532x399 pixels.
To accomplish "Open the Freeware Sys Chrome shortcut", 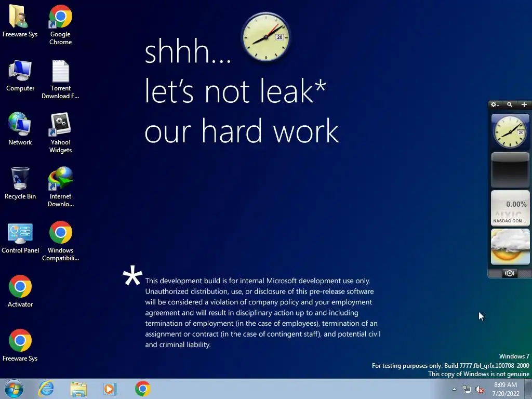I will (20, 345).
